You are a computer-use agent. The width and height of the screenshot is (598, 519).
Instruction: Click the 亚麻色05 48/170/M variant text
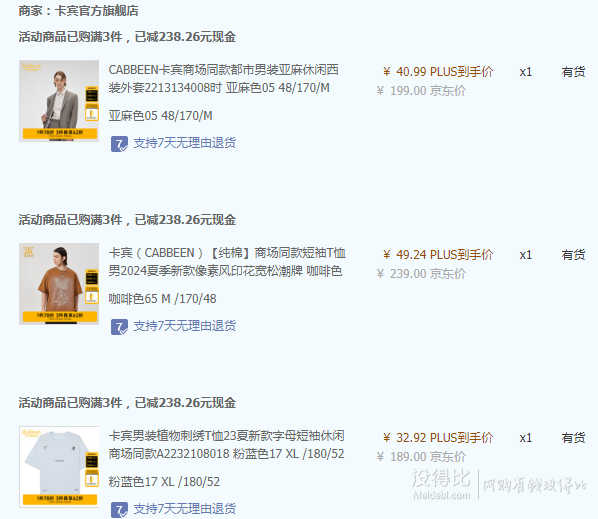(161, 116)
